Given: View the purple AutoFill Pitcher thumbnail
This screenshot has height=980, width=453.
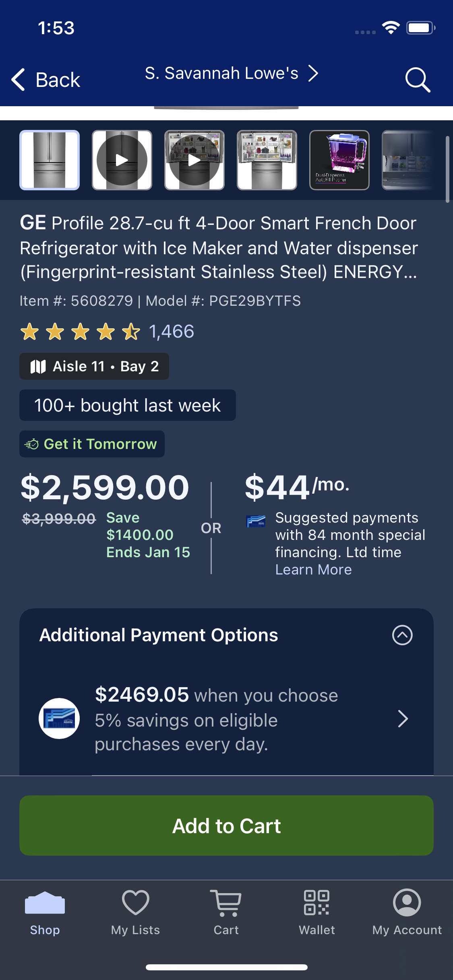Looking at the screenshot, I should click(x=339, y=160).
